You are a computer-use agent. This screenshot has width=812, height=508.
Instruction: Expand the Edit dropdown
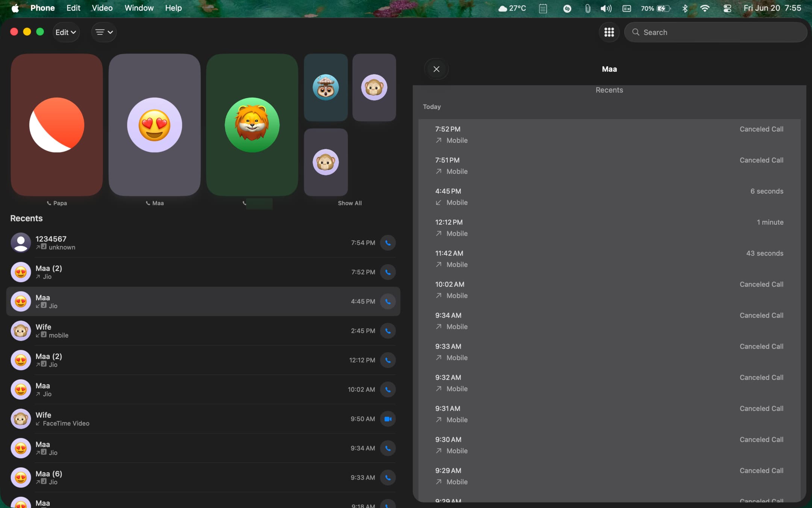66,32
